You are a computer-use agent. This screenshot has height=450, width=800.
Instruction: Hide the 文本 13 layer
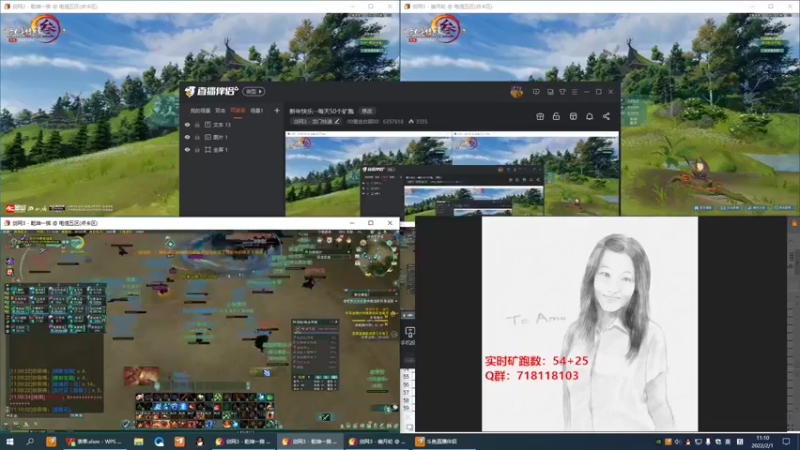click(187, 124)
